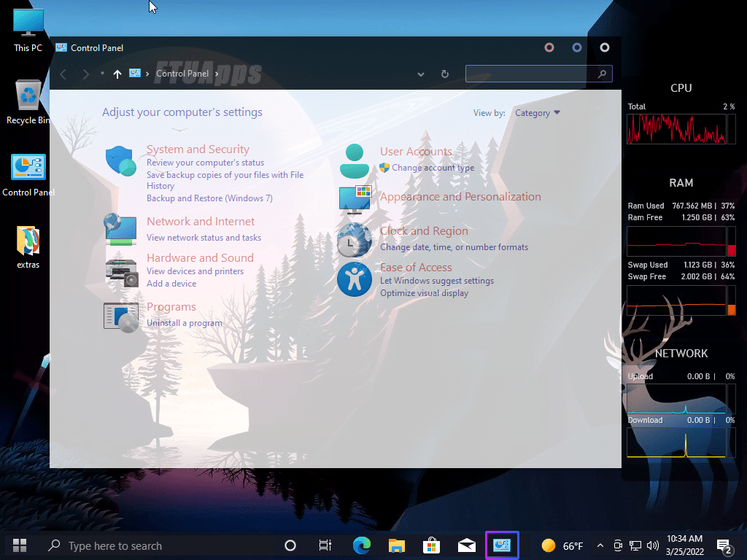
Task: Open the extras folder on desktop
Action: pyautogui.click(x=28, y=247)
